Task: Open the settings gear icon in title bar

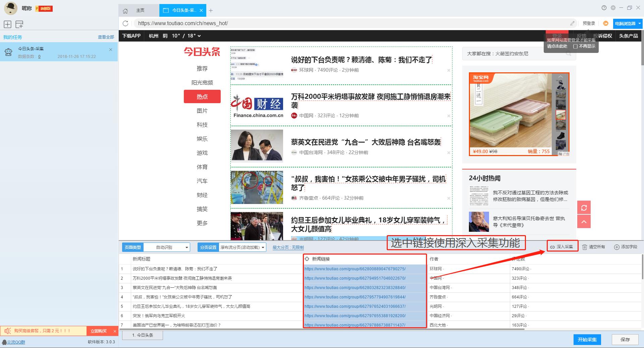Action: pos(613,8)
